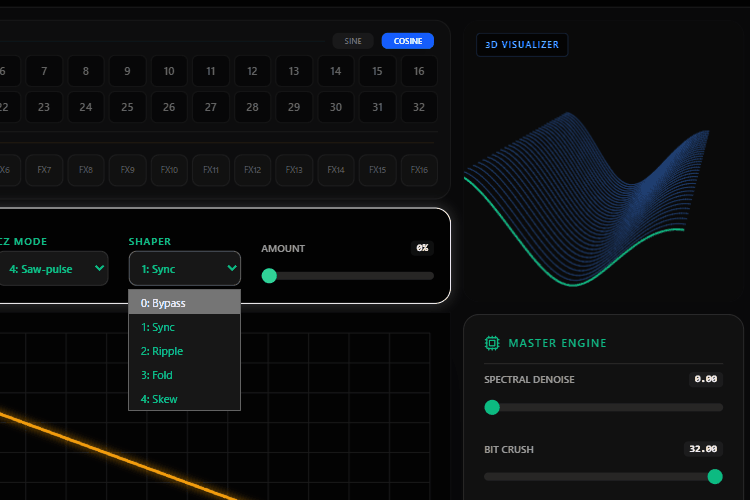Select the FX7 slot
The height and width of the screenshot is (500, 750).
pos(44,170)
